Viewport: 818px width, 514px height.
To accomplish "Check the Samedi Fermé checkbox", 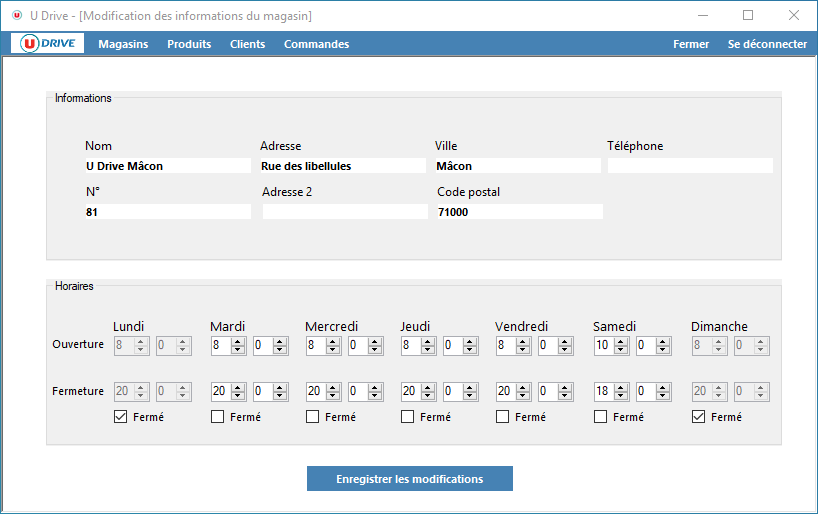I will (601, 417).
